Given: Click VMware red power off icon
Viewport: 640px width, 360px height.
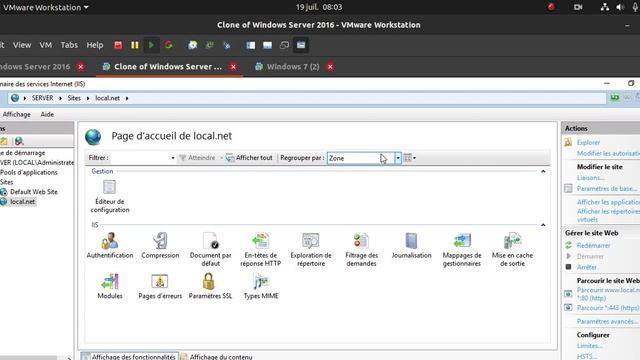Looking at the screenshot, I should [118, 45].
